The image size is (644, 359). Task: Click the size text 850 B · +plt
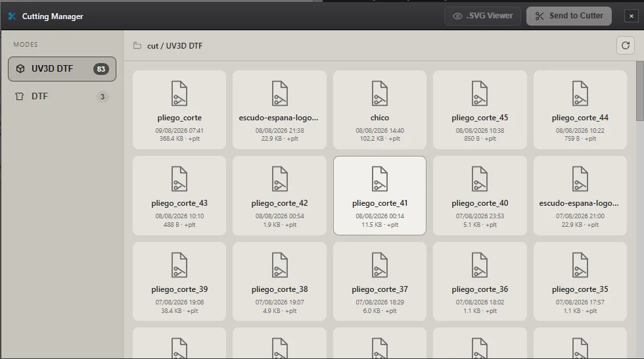pyautogui.click(x=480, y=139)
